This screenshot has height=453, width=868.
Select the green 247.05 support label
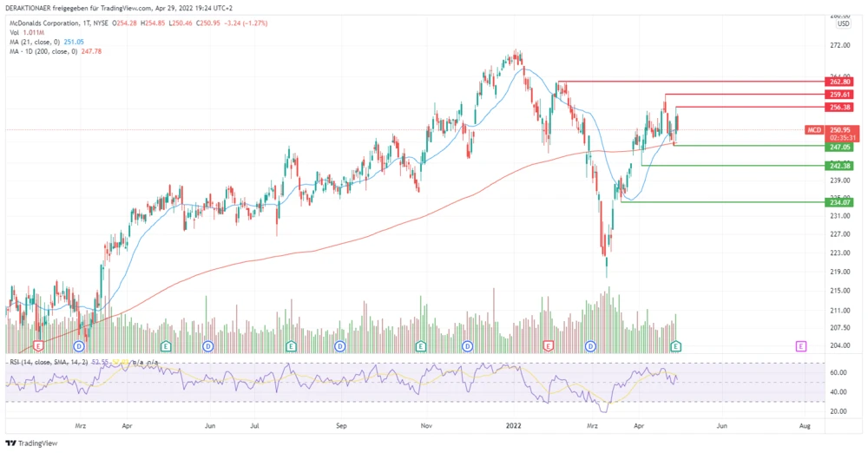[x=840, y=148]
